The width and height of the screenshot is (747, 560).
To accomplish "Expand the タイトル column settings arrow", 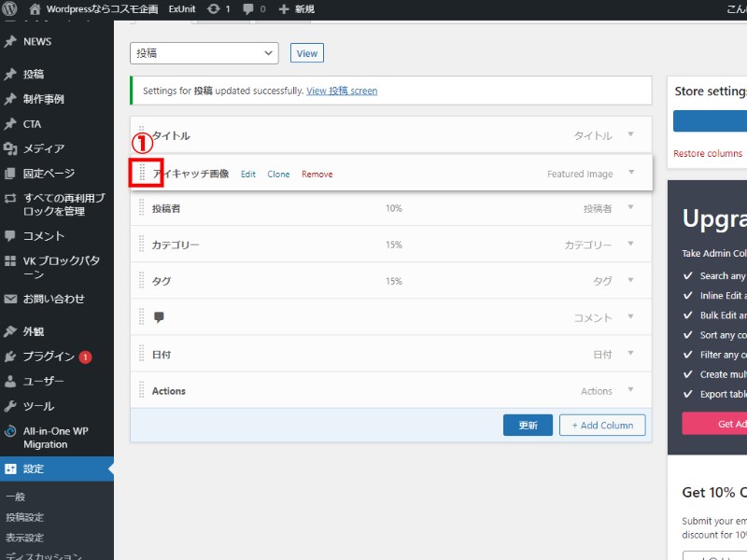I will (630, 134).
